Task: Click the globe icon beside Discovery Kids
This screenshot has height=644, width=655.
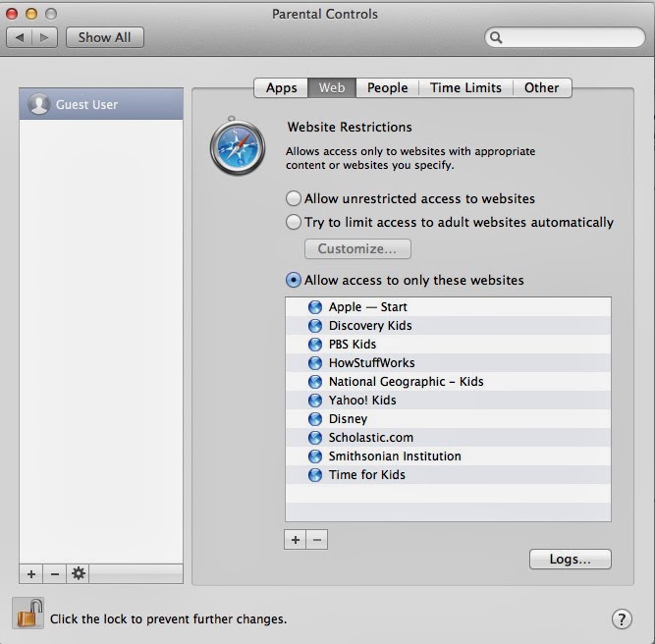Action: (x=315, y=326)
